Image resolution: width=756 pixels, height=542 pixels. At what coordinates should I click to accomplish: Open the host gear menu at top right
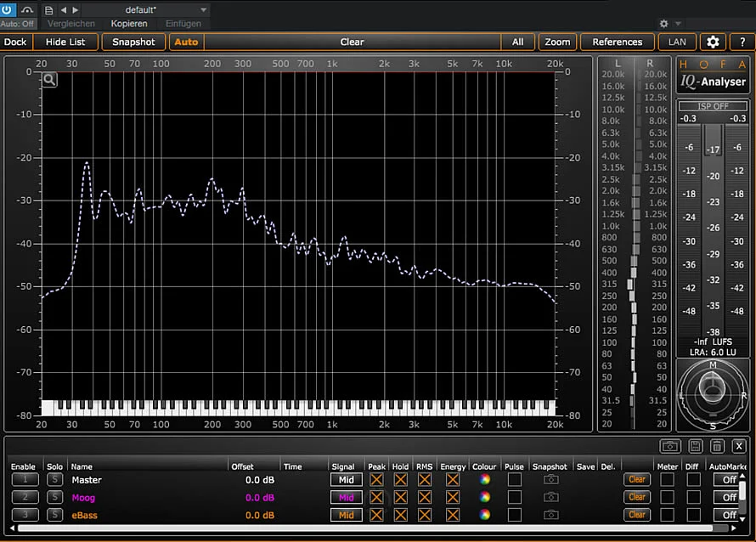pyautogui.click(x=664, y=24)
